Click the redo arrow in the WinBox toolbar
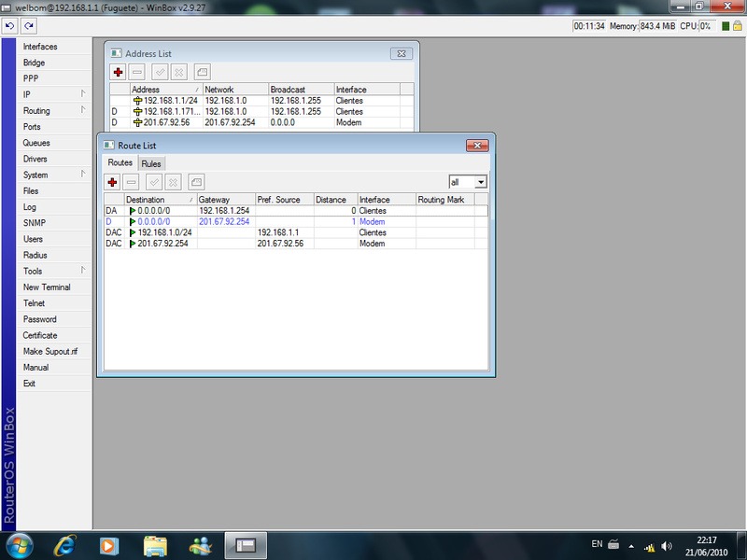This screenshot has width=747, height=560. pyautogui.click(x=29, y=26)
